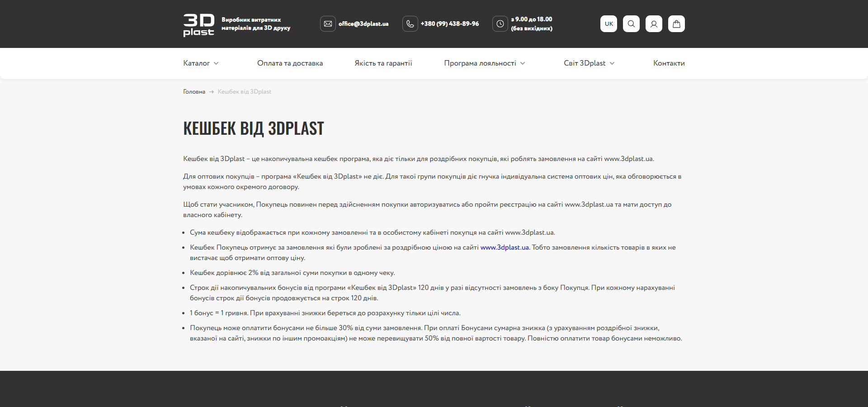Click the hours text 'з 9.00 до 18.00'

[x=532, y=19]
